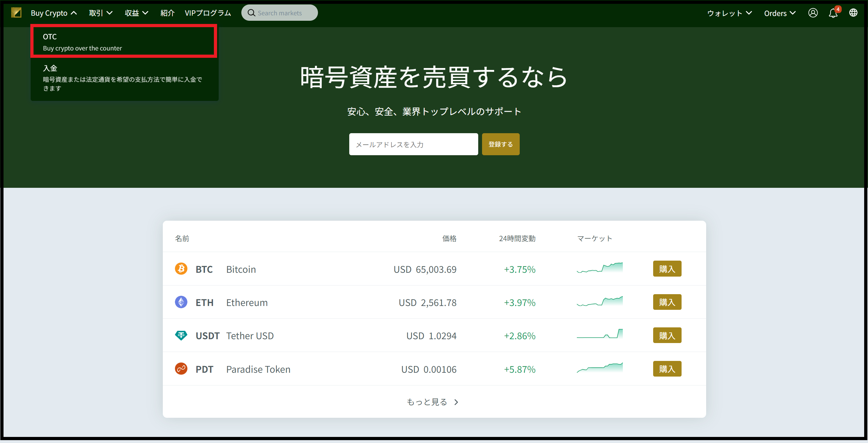Click the USD 65,003.69 price
The width and height of the screenshot is (868, 443).
(x=425, y=269)
